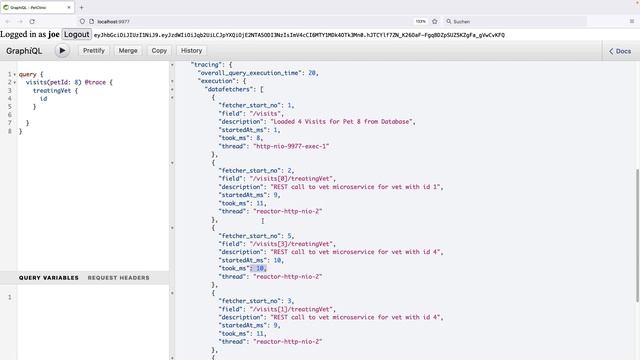Collapse the "tracing" object in results
This screenshot has width=640, height=360.
[172, 65]
